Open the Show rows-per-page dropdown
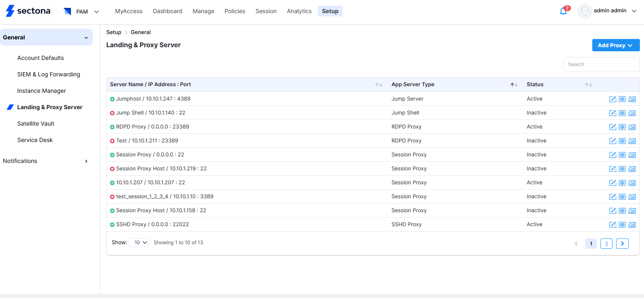Screen dimensions: 644x298 [x=138, y=243]
